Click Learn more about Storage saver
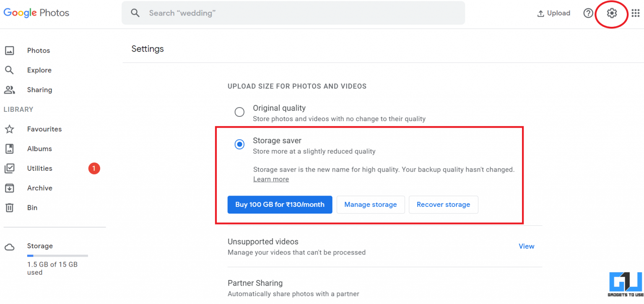This screenshot has width=644, height=304. [271, 179]
